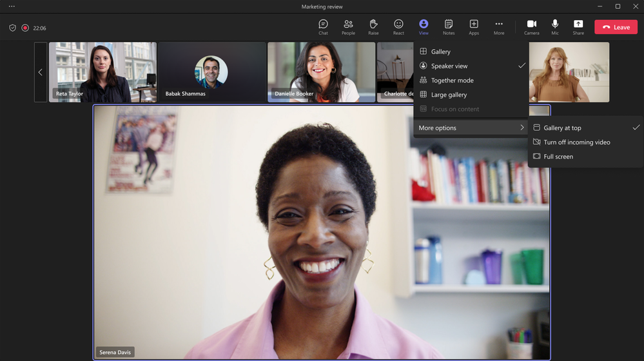
Task: Open the React emoji picker
Action: 398,27
